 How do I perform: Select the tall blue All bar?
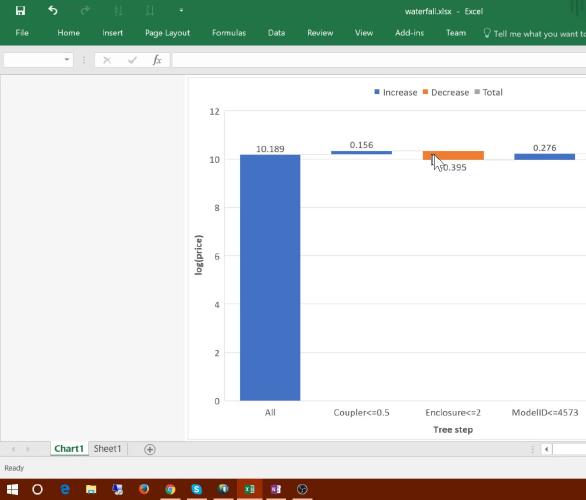point(270,277)
